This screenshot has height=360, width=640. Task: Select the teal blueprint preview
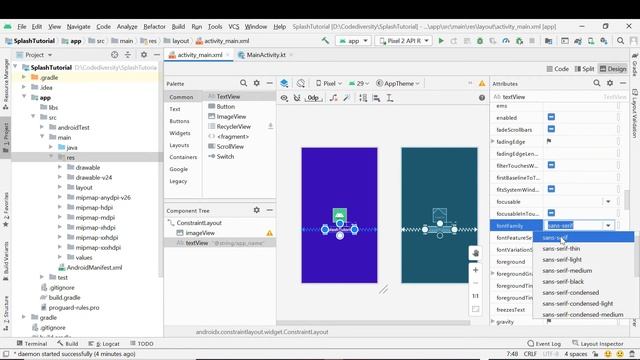(x=439, y=215)
